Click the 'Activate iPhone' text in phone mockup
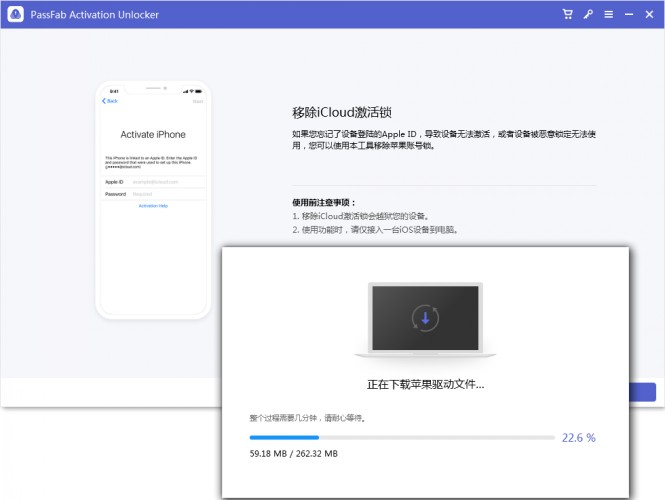The height and width of the screenshot is (500, 665). click(153, 134)
